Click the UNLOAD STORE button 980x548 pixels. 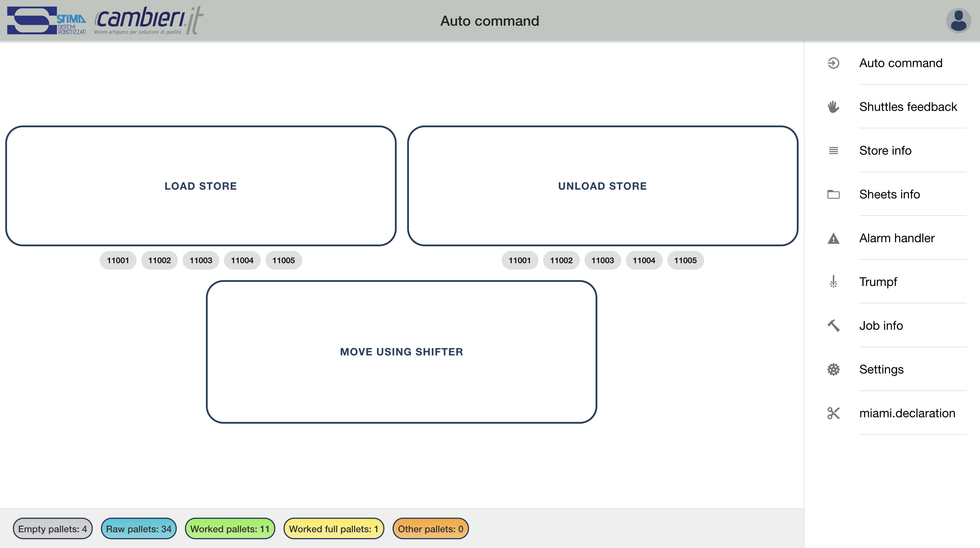click(x=603, y=186)
